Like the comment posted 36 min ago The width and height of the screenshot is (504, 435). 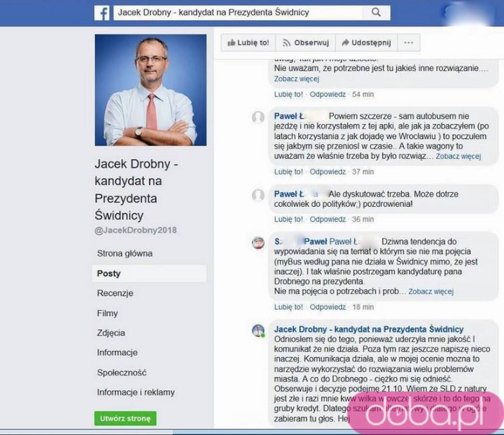tap(288, 219)
